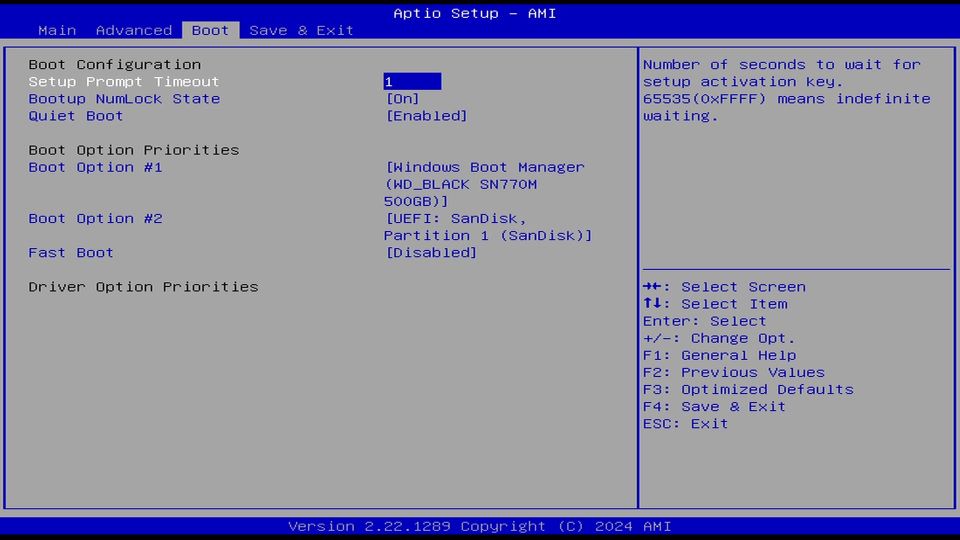Click the Enter: Select hint
The image size is (960, 540).
coord(705,321)
